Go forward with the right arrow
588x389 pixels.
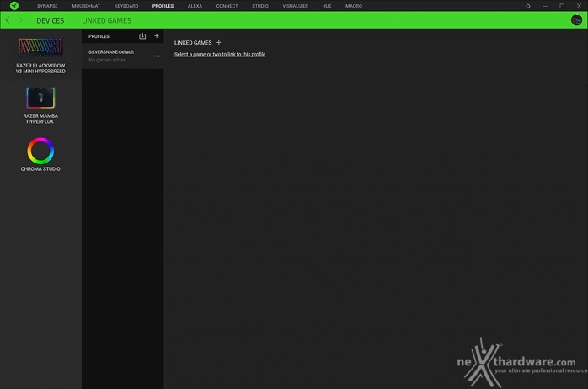tap(21, 20)
